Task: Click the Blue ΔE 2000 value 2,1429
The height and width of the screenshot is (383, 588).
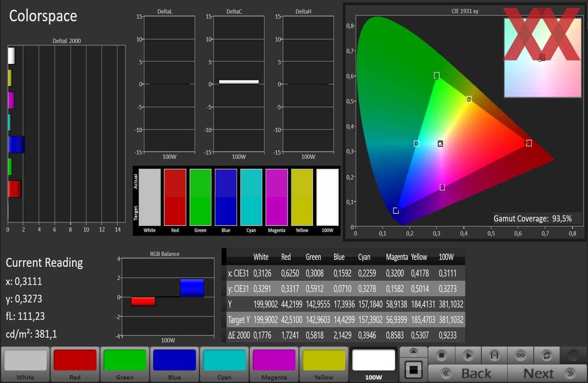Action: [x=342, y=335]
